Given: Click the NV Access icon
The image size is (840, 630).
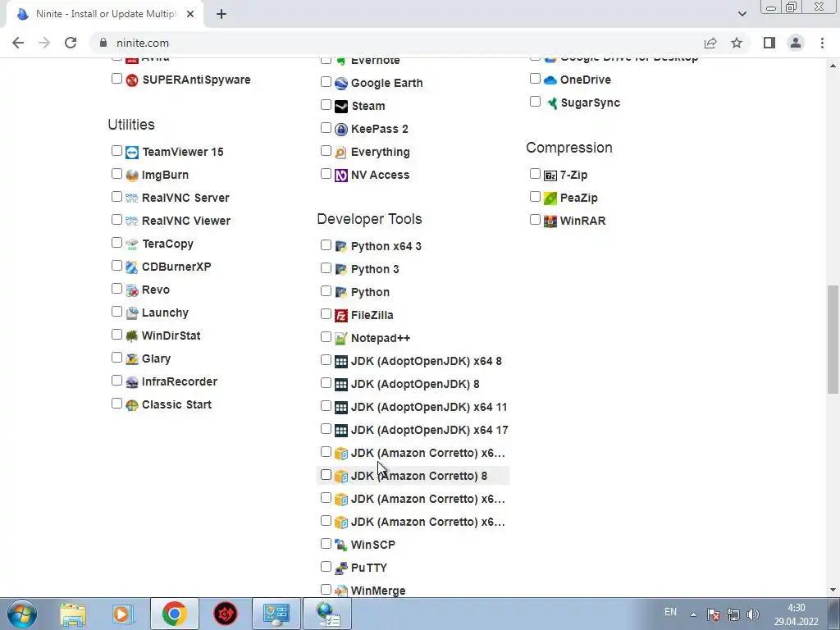Looking at the screenshot, I should click(x=341, y=176).
